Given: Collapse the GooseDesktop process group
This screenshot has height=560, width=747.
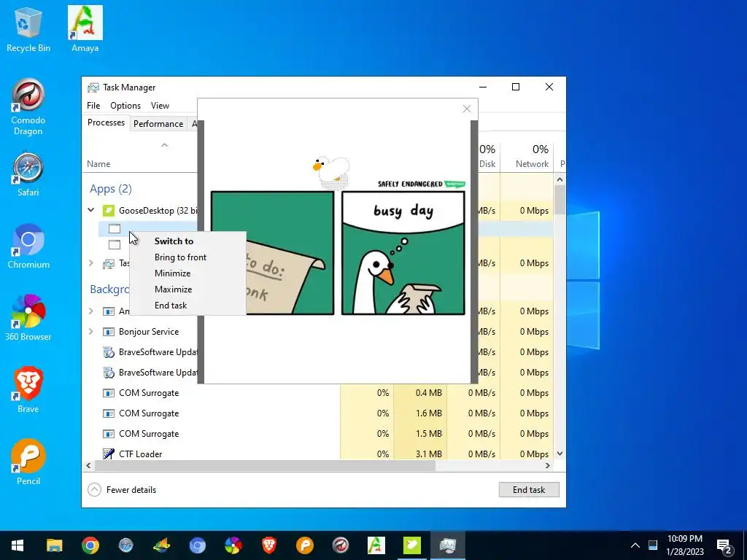Looking at the screenshot, I should tap(91, 210).
